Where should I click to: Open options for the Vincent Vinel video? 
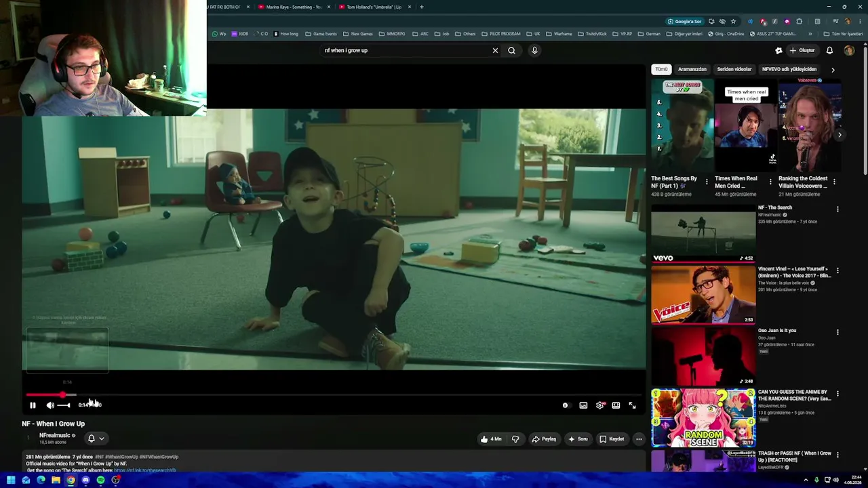click(837, 270)
